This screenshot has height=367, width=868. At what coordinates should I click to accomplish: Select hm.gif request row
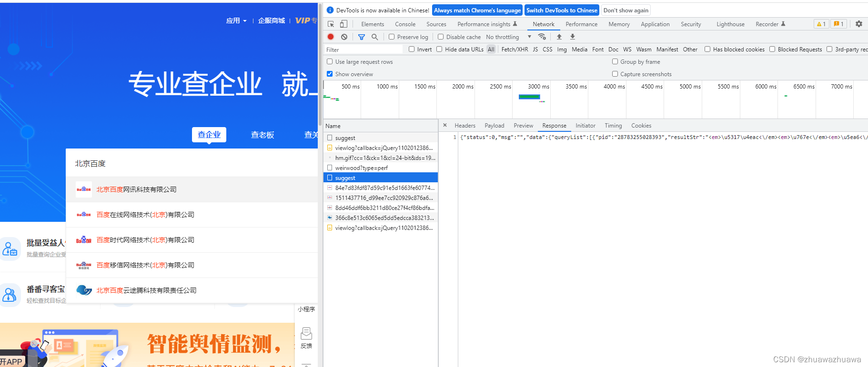coord(381,158)
